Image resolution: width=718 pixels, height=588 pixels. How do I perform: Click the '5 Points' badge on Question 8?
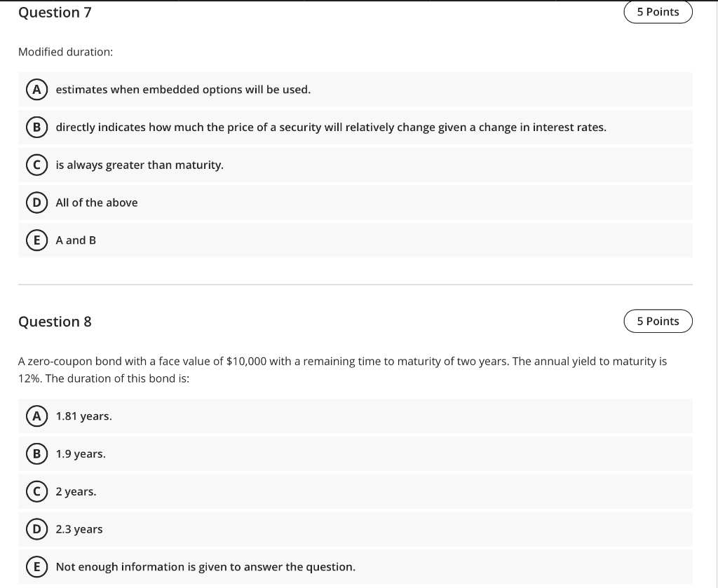click(x=658, y=320)
